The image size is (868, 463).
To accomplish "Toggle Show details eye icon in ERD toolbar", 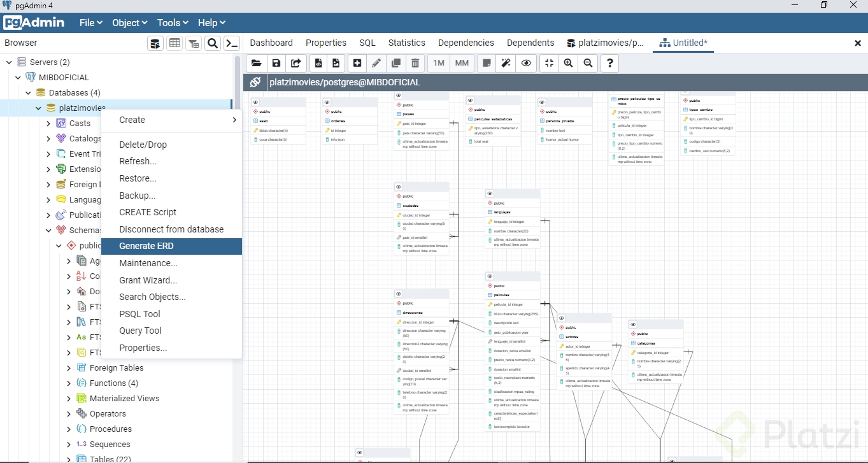I will tap(526, 63).
